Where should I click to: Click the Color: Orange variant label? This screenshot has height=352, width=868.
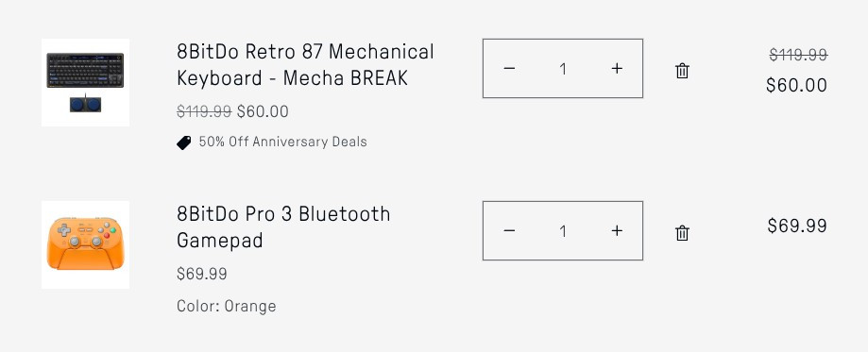click(227, 306)
